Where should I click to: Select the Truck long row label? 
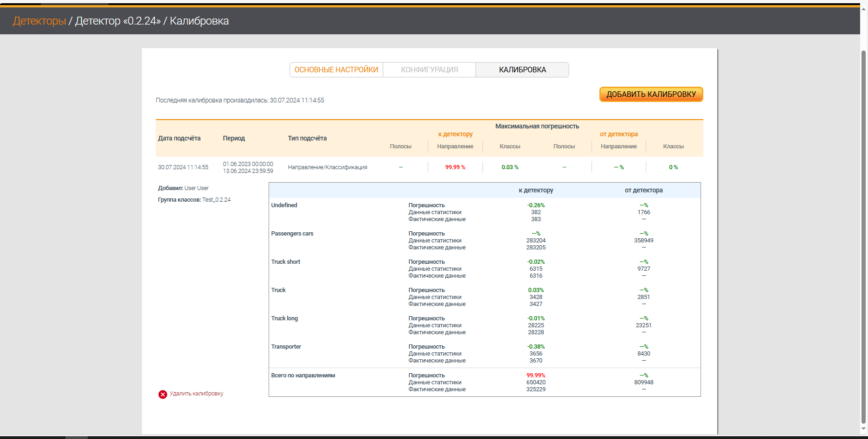(285, 318)
